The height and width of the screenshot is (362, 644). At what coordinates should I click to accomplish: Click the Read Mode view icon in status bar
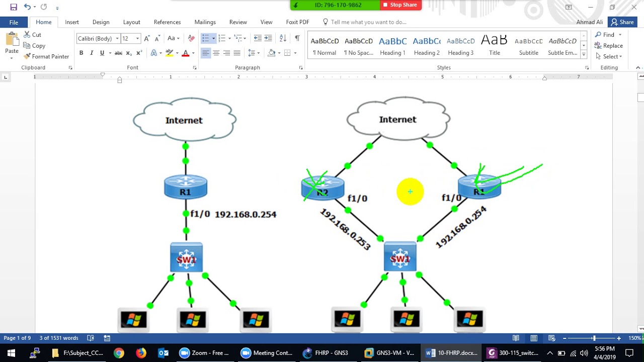(516, 338)
